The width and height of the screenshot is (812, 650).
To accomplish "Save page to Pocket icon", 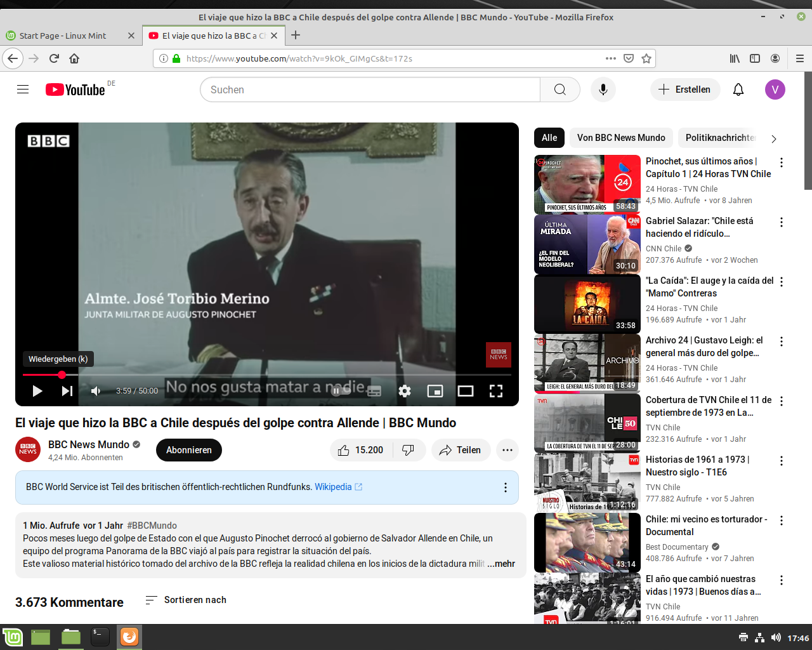I will (x=629, y=58).
